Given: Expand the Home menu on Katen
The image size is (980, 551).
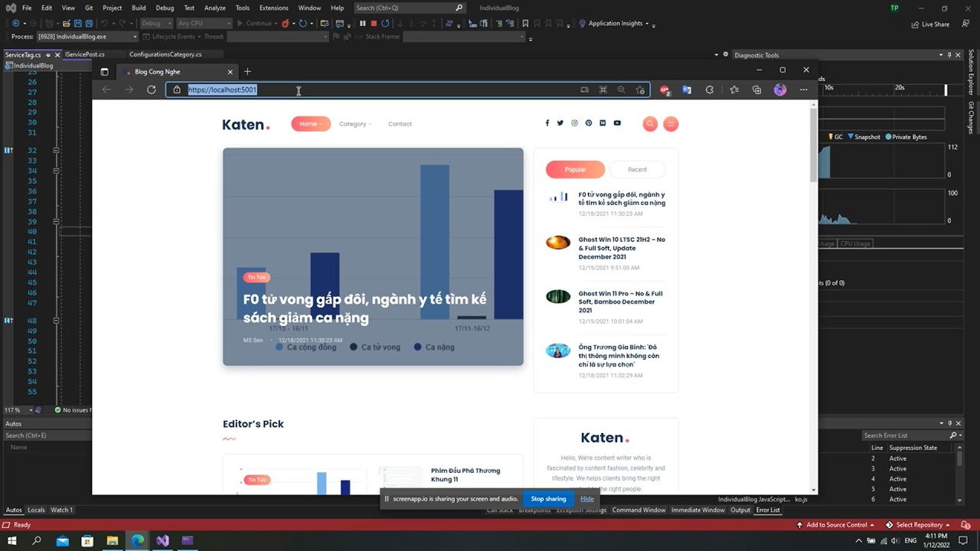Looking at the screenshot, I should [311, 124].
